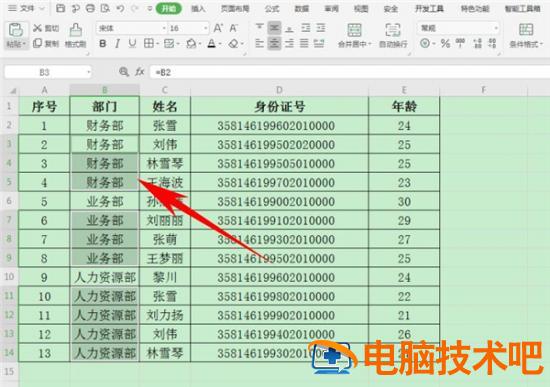550x387 pixels.
Task: Toggle middle vertical alignment
Action: click(274, 28)
